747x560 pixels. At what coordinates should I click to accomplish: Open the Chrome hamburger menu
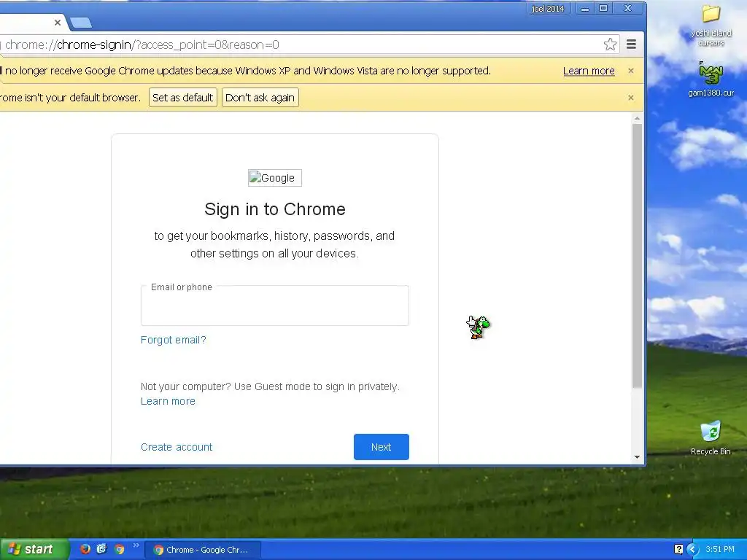(x=631, y=44)
